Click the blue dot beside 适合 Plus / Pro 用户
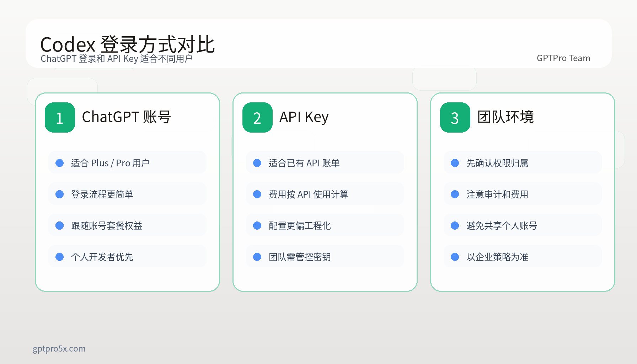 [60, 163]
